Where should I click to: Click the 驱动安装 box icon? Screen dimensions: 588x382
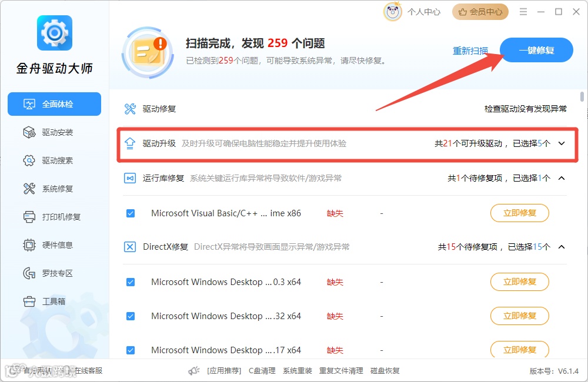click(x=29, y=132)
